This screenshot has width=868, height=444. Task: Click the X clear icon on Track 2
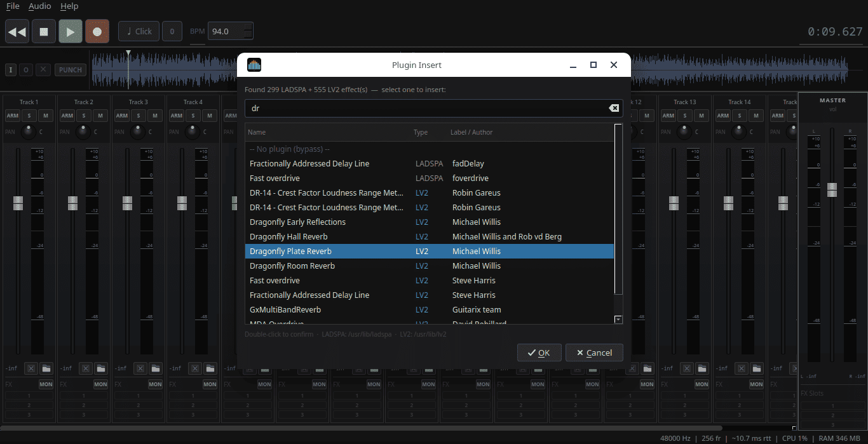coord(86,368)
